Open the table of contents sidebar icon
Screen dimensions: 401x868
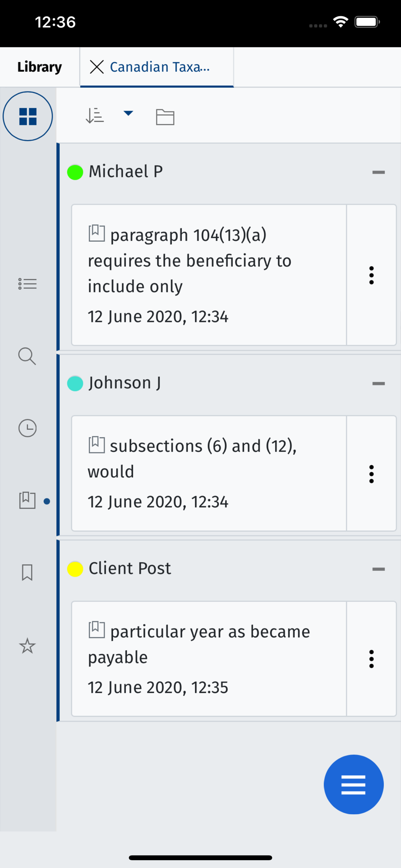(x=27, y=284)
